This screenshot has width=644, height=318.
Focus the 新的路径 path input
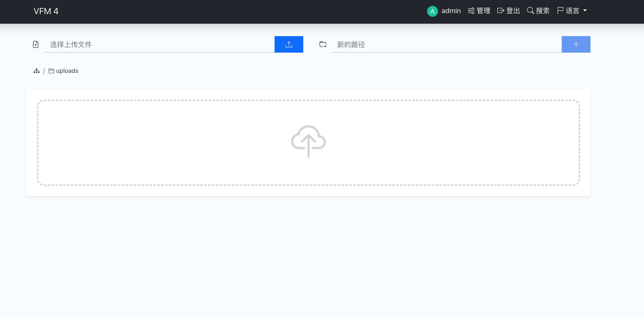446,45
